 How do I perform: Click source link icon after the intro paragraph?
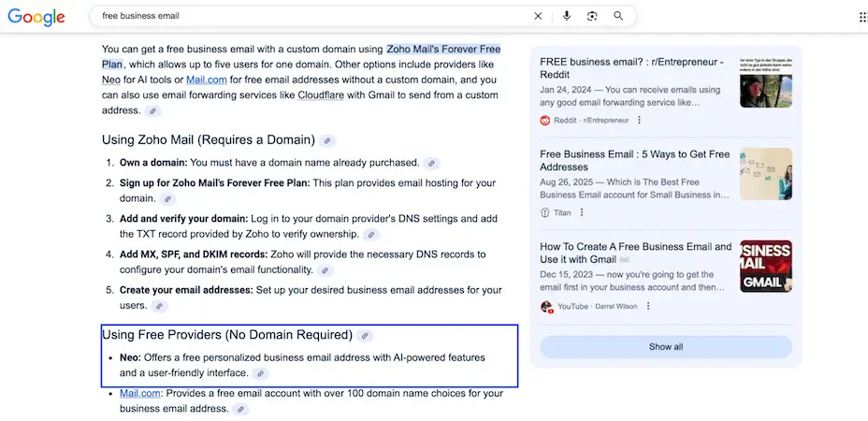152,110
